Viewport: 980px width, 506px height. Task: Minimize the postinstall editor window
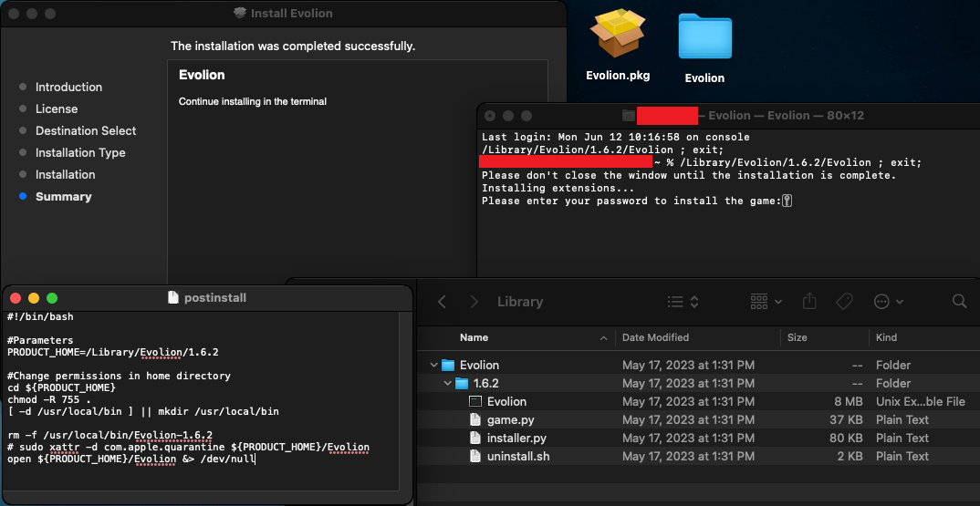[x=34, y=298]
